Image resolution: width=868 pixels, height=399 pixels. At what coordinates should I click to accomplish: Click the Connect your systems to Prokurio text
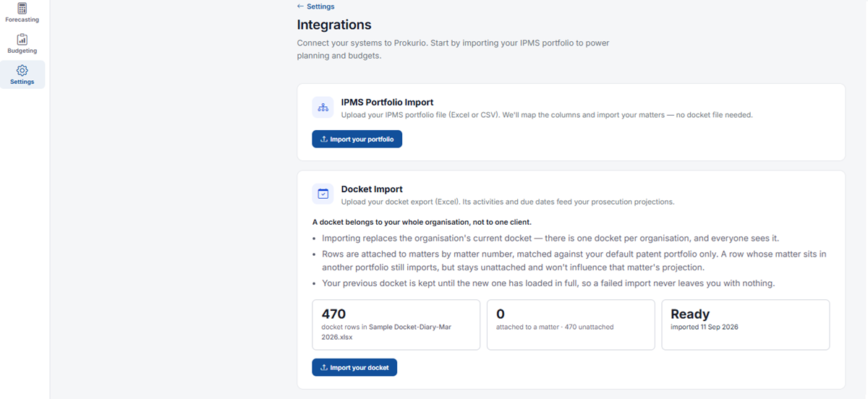453,49
